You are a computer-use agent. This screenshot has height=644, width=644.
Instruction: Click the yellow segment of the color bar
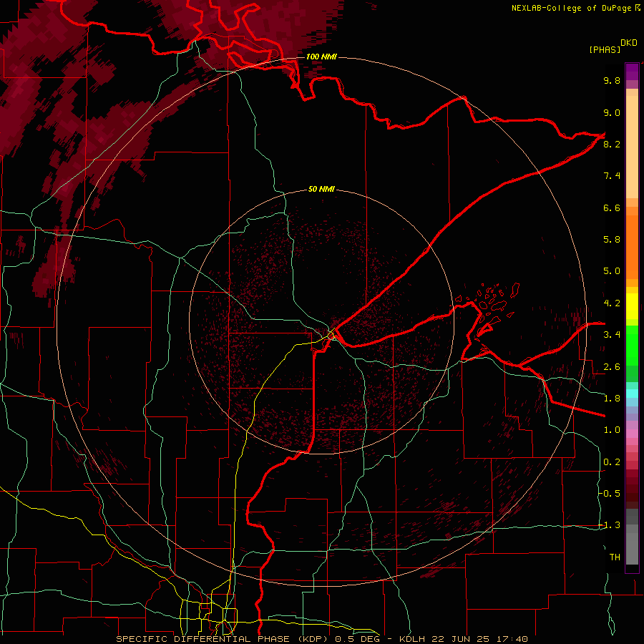(x=632, y=306)
